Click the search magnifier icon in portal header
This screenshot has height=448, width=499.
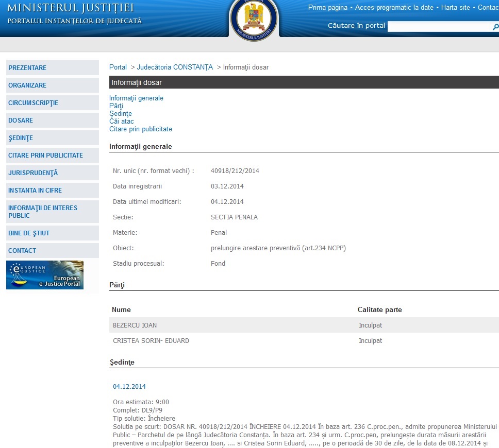point(495,27)
